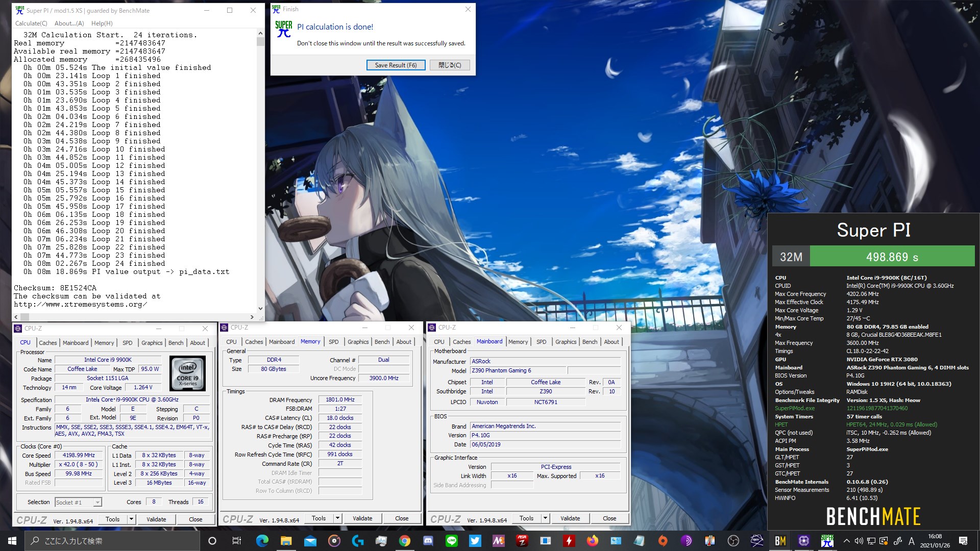Launch Microsoft Edge from taskbar

(262, 541)
